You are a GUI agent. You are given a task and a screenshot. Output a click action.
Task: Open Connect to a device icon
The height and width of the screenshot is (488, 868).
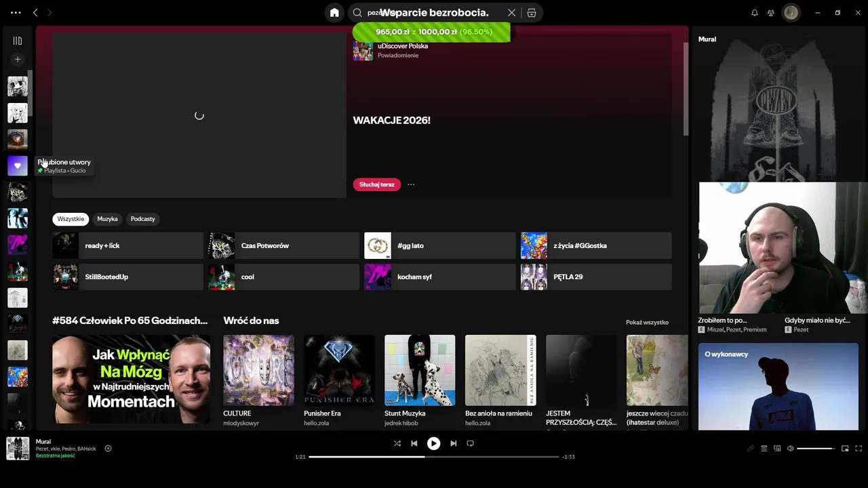pos(777,448)
